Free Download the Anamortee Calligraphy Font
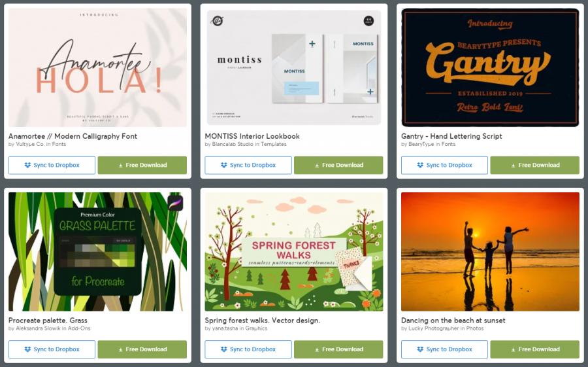Image resolution: width=588 pixels, height=367 pixels. [x=142, y=166]
